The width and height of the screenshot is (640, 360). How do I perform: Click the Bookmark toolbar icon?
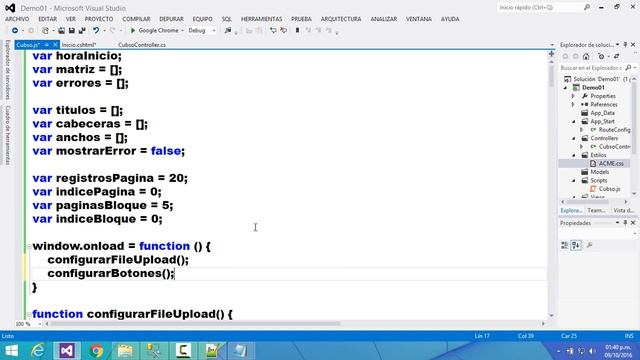[298, 31]
